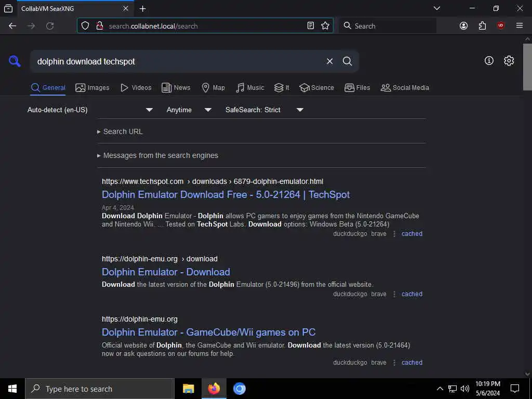The image size is (532, 399).
Task: Switch to the Social Media tab
Action: 405,87
